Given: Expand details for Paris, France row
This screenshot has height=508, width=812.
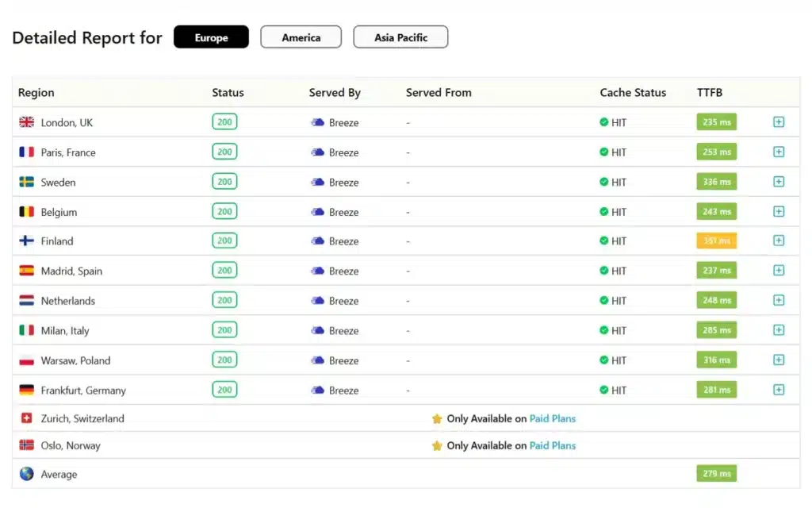Looking at the screenshot, I should pyautogui.click(x=779, y=152).
